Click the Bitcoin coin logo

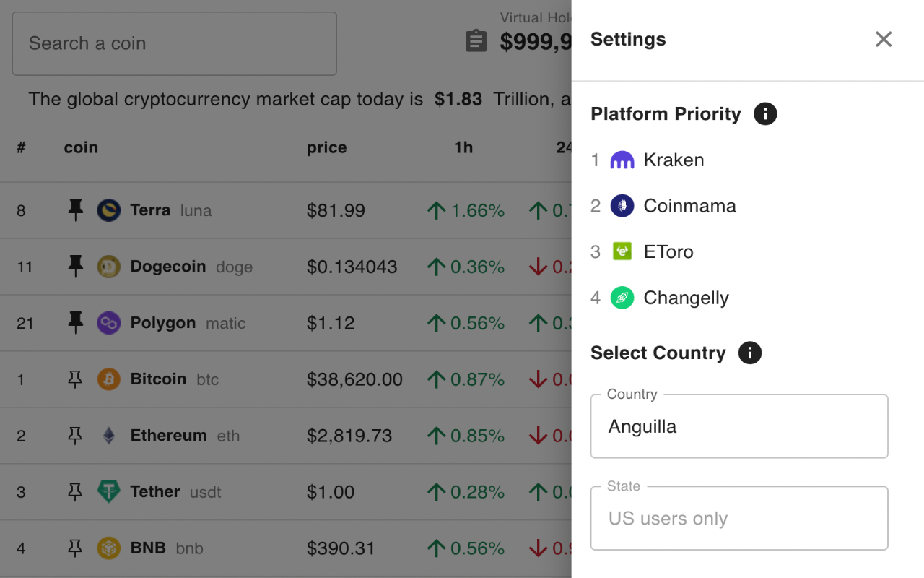(x=109, y=379)
